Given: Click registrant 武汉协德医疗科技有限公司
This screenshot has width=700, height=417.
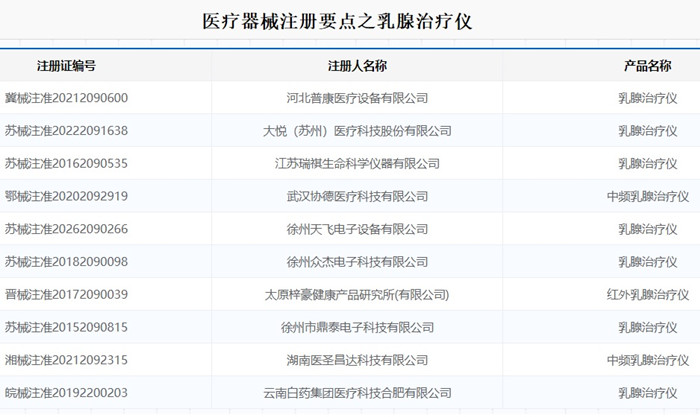Looking at the screenshot, I should 357,196.
